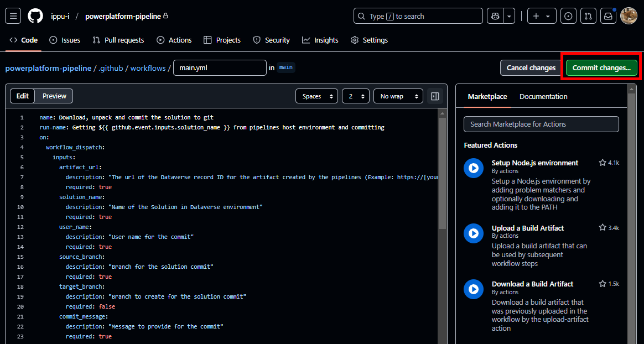Switch to the Preview tab
Image resolution: width=644 pixels, height=344 pixels.
tap(54, 96)
